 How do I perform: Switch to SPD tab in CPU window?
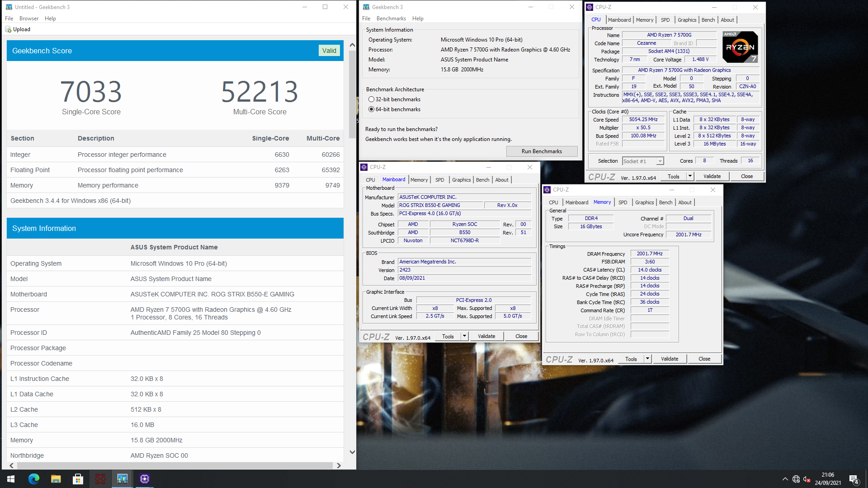tap(665, 20)
